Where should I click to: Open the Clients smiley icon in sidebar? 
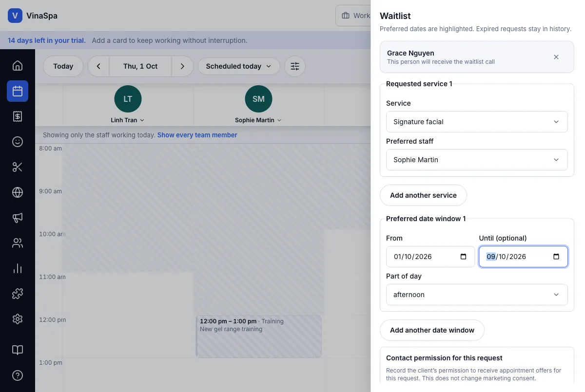click(x=18, y=142)
